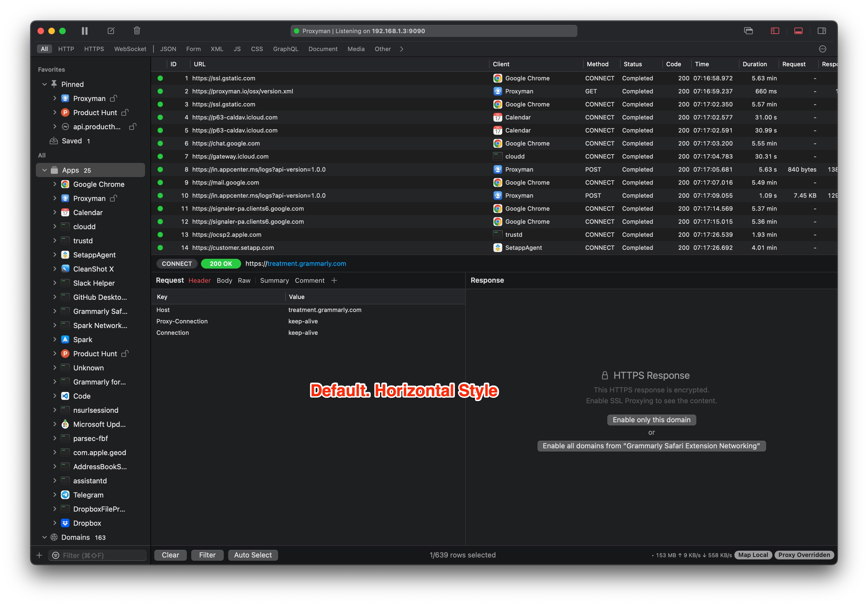Click the filter icon inside the search field
The image size is (868, 605).
pyautogui.click(x=56, y=555)
